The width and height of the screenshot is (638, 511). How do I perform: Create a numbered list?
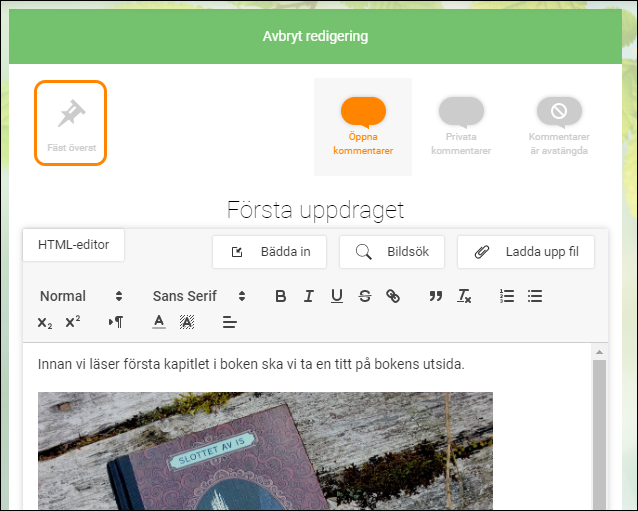[507, 296]
